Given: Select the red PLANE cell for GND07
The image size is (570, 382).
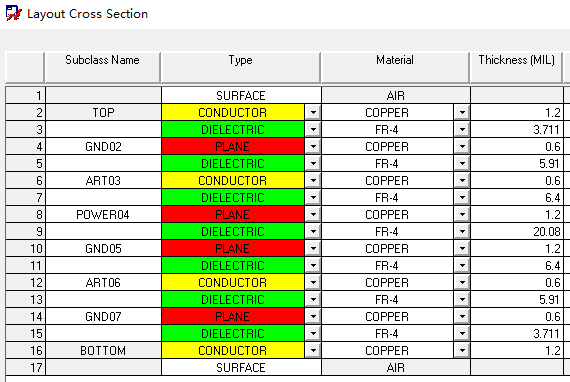Looking at the screenshot, I should (233, 317).
